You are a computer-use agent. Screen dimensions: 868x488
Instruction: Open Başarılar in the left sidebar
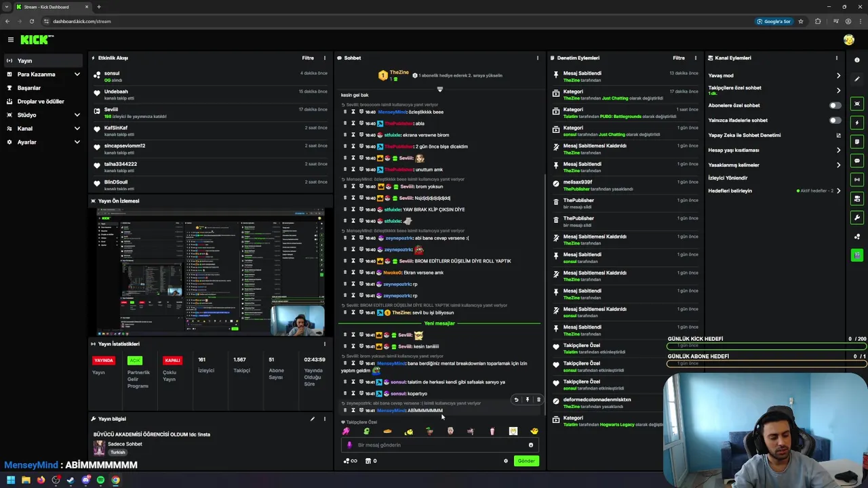(43, 88)
